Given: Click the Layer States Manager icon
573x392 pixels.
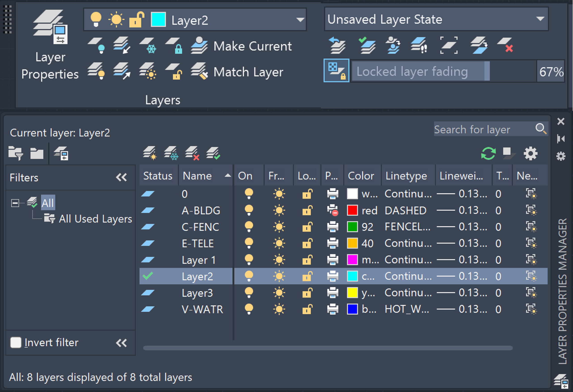Looking at the screenshot, I should [367, 46].
